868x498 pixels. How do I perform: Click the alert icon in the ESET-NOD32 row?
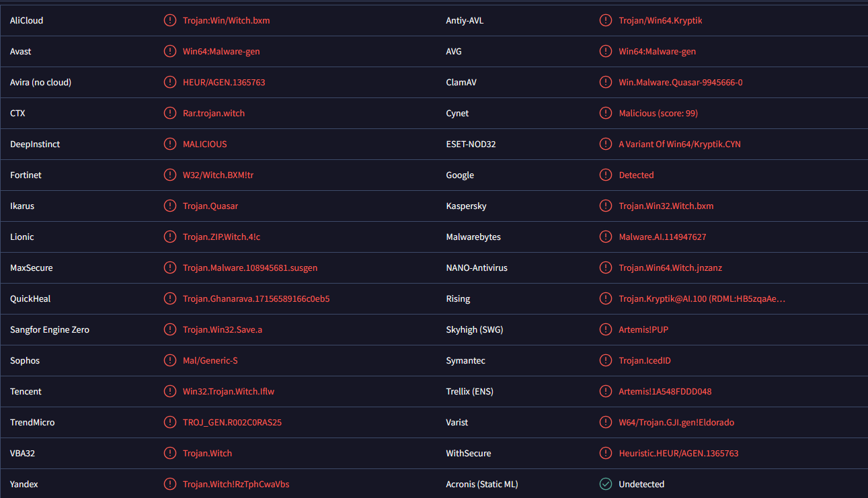click(606, 144)
